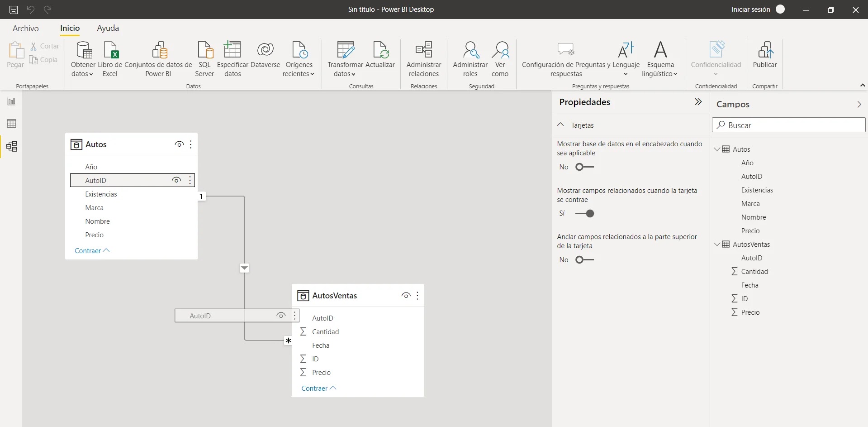Screen dimensions: 868x427
Task: Click Contraer link on Autos card
Action: (92, 251)
